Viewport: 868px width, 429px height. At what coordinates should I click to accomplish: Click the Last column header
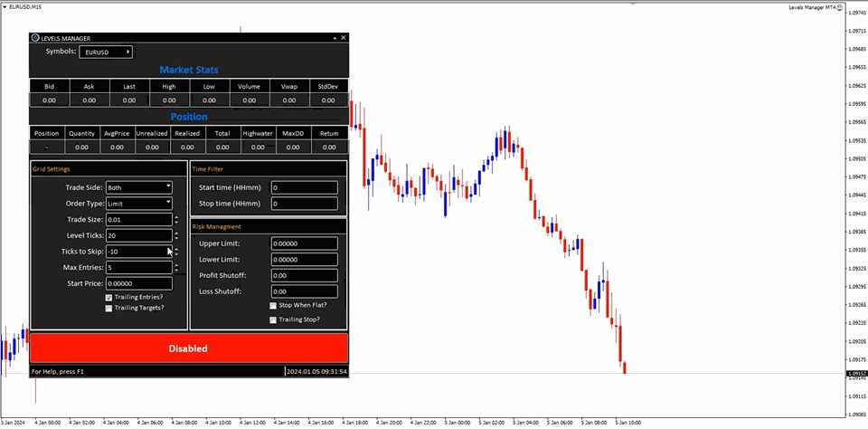click(x=129, y=87)
